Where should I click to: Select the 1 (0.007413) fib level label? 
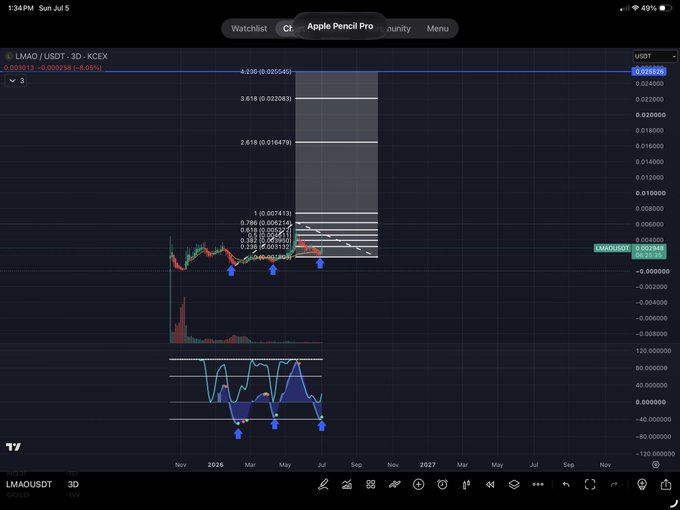(x=272, y=213)
